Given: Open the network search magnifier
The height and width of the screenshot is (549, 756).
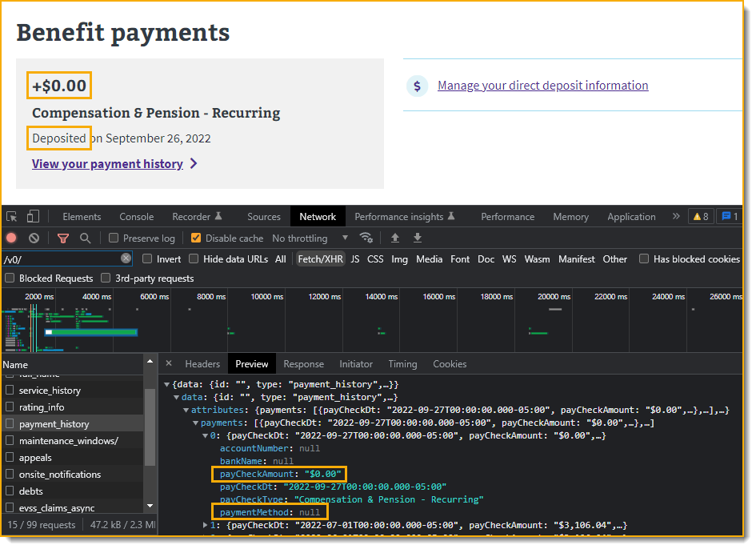Looking at the screenshot, I should tap(86, 238).
